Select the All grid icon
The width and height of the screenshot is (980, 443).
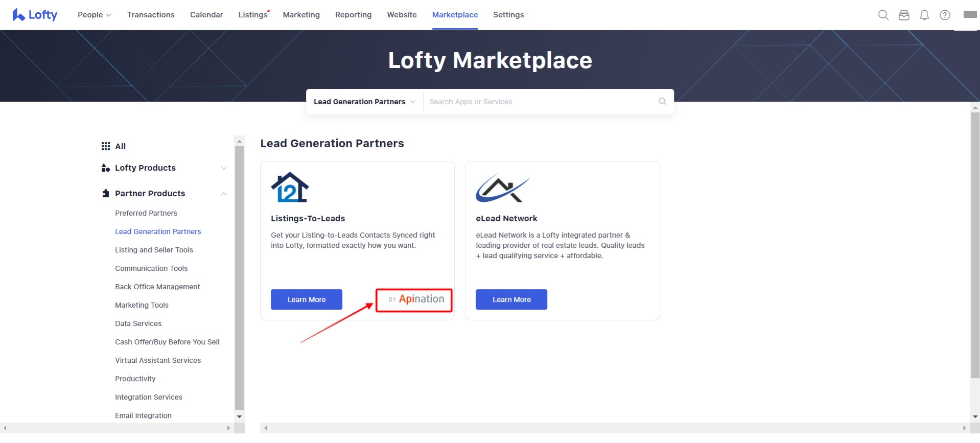tap(106, 146)
